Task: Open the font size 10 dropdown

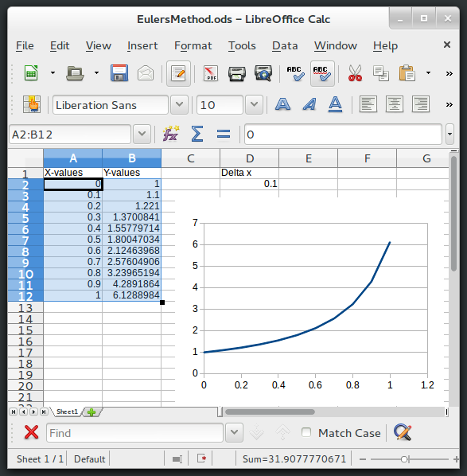Action: coord(254,105)
